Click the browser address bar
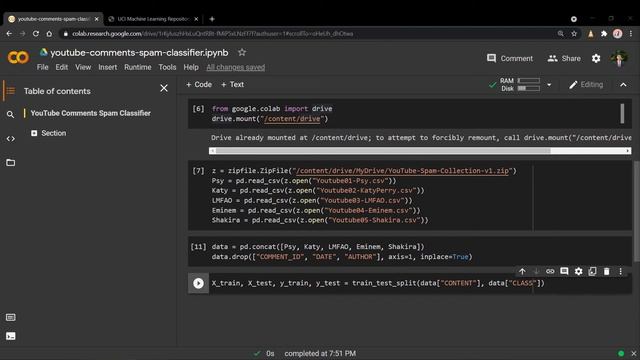 [x=310, y=33]
